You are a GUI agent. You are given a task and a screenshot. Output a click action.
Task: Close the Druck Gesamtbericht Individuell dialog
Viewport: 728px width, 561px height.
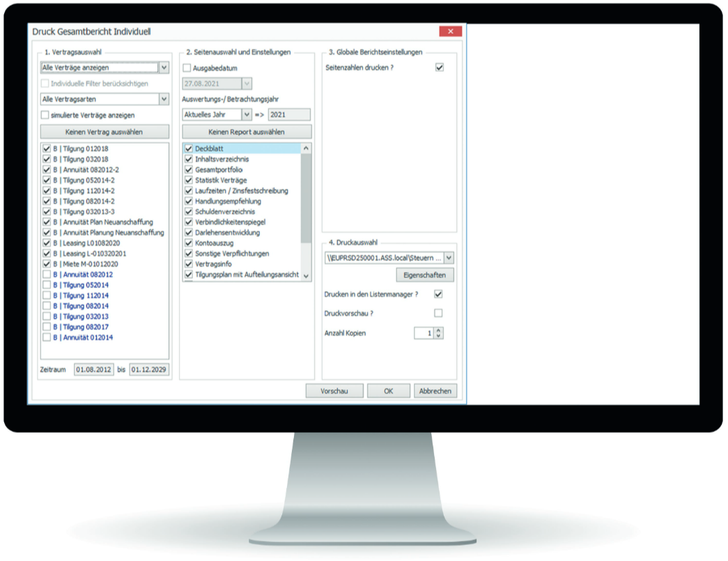point(450,31)
